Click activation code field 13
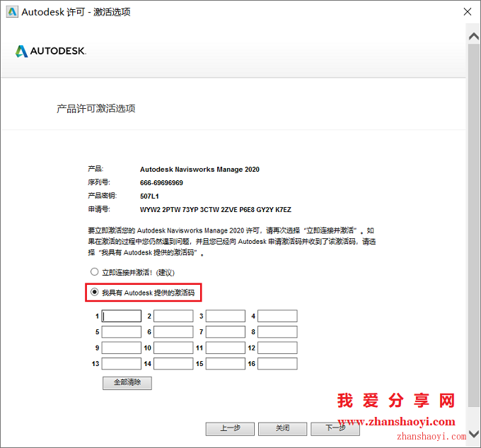Viewport: 481px width, 448px height. pos(122,364)
